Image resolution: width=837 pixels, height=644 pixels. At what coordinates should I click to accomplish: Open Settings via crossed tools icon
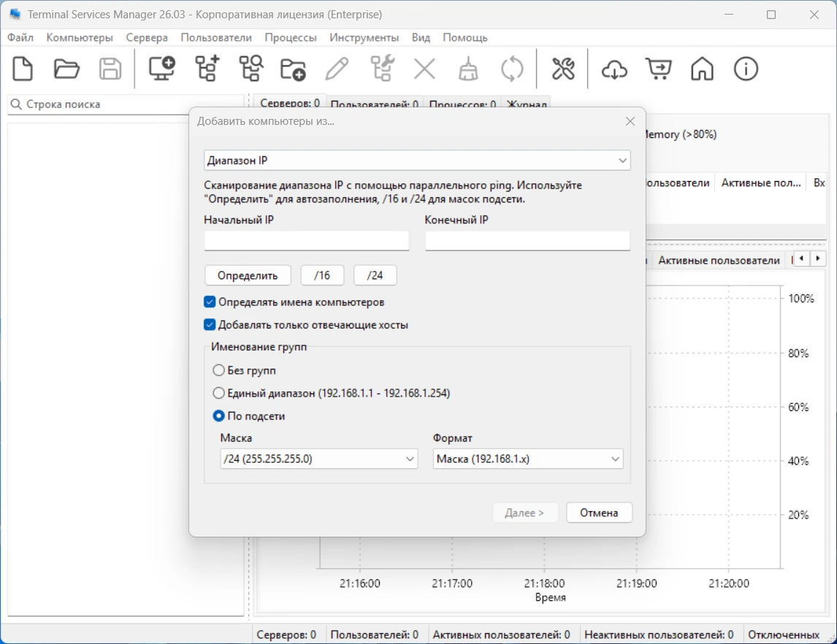click(x=563, y=69)
